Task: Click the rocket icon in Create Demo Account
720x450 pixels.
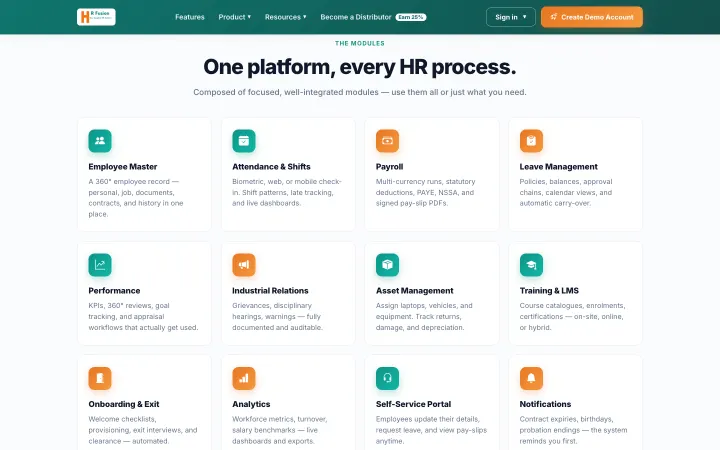Action: 554,17
